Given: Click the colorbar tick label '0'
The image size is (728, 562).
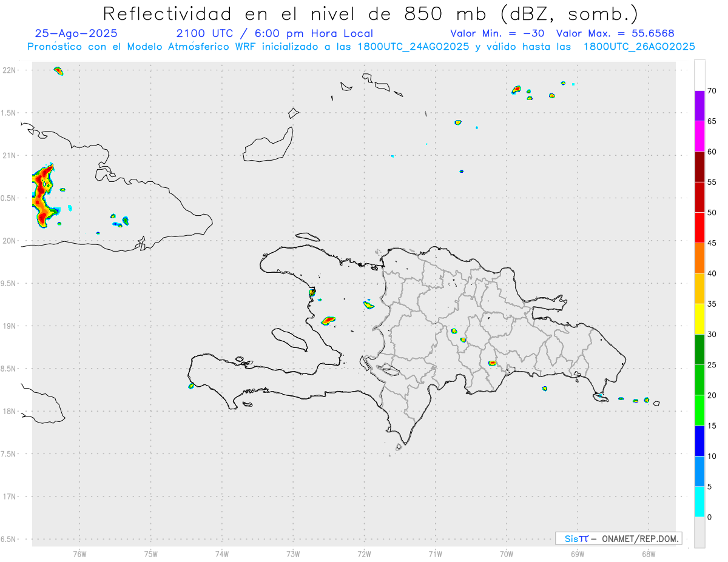Looking at the screenshot, I should click(710, 517).
